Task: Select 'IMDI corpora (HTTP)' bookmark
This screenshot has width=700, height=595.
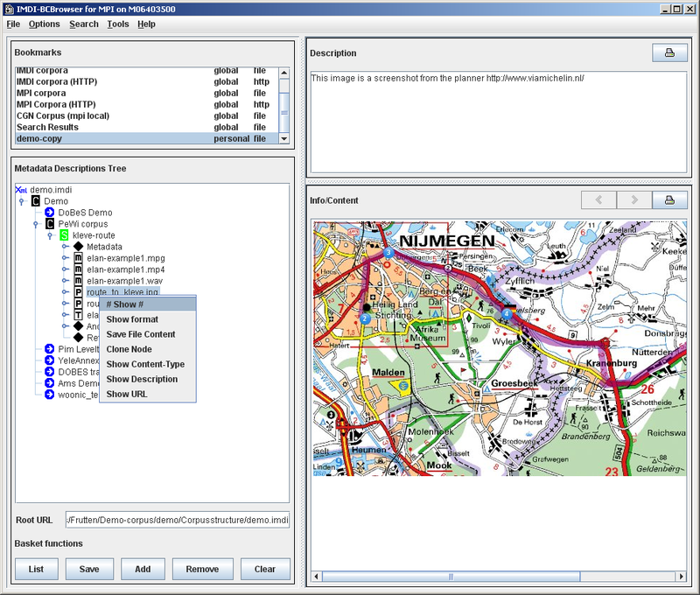Action: pyautogui.click(x=147, y=81)
